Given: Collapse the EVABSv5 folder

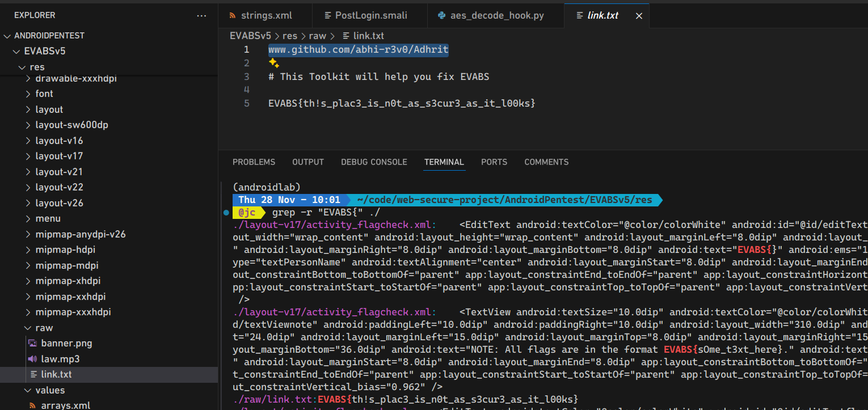Looking at the screenshot, I should click(17, 51).
